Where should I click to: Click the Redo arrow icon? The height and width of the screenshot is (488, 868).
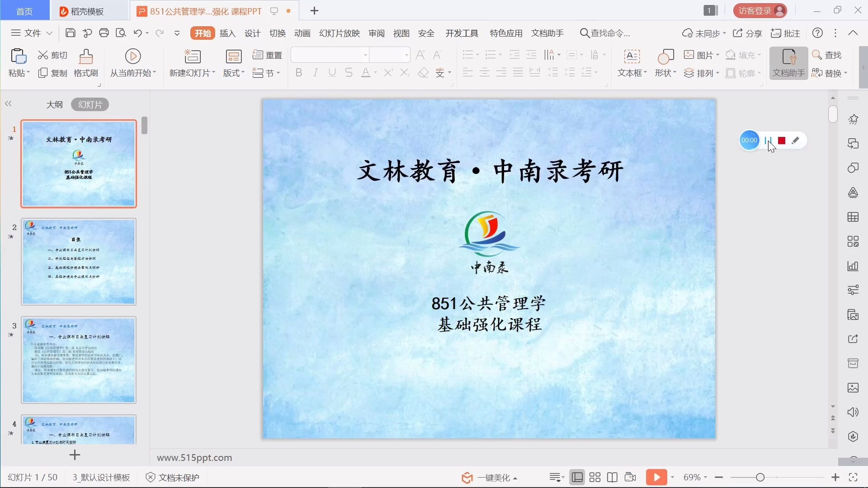tap(159, 33)
